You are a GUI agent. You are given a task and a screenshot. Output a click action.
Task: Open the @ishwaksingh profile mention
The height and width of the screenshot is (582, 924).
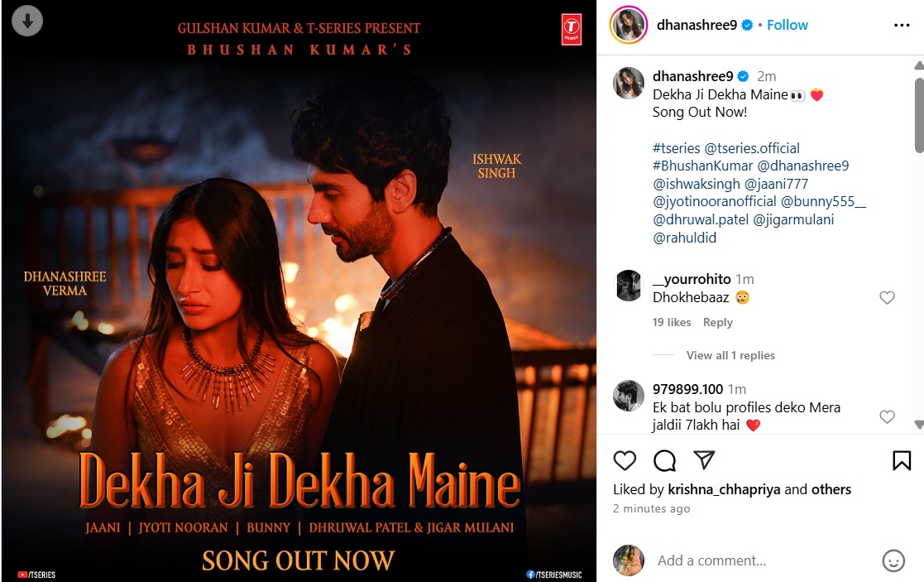tap(696, 184)
